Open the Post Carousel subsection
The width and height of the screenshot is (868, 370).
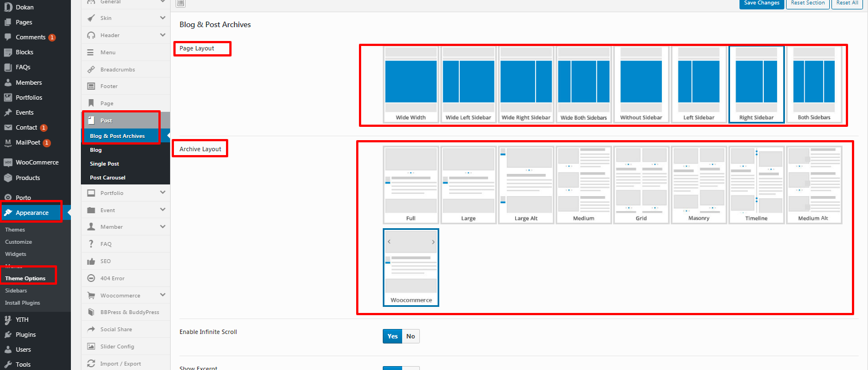(126, 178)
